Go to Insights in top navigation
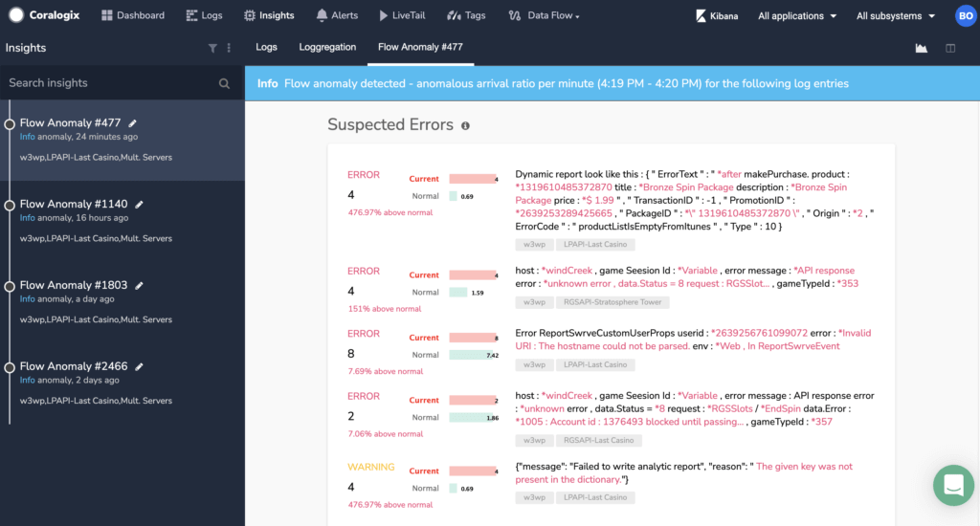Viewport: 980px width, 526px height. tap(269, 15)
